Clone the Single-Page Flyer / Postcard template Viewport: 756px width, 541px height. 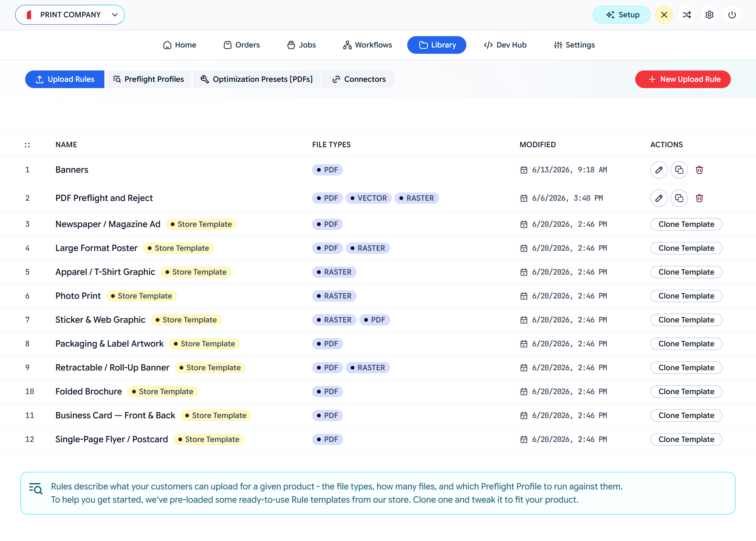tap(686, 439)
